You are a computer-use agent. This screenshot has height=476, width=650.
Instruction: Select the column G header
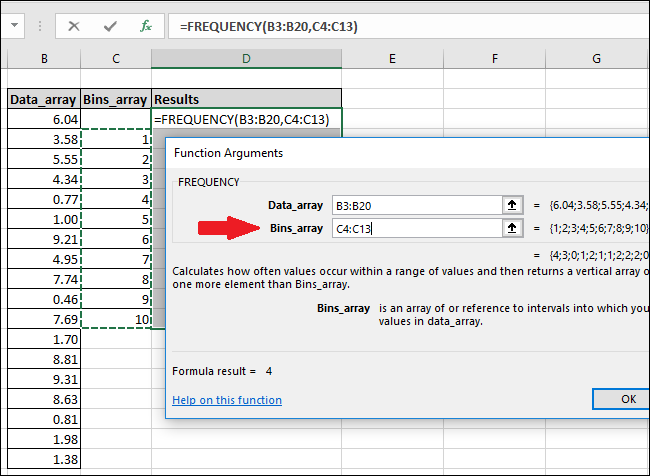pyautogui.click(x=596, y=60)
